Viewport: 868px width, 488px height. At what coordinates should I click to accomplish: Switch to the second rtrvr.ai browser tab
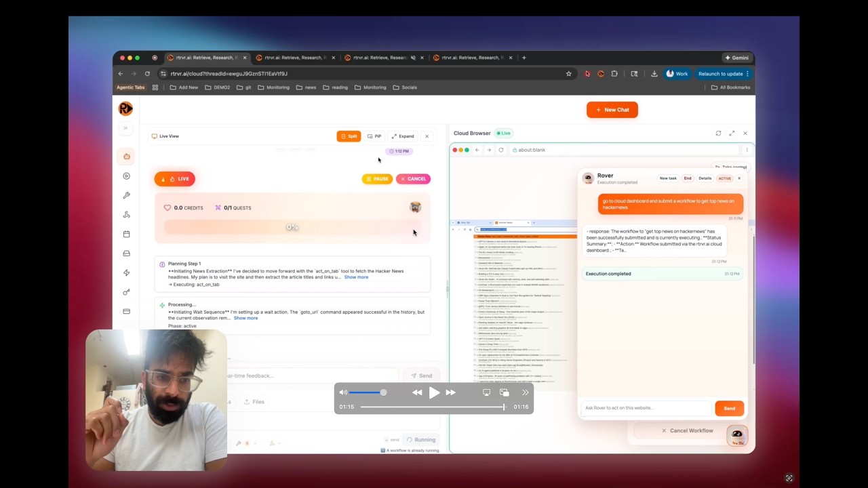click(x=295, y=58)
